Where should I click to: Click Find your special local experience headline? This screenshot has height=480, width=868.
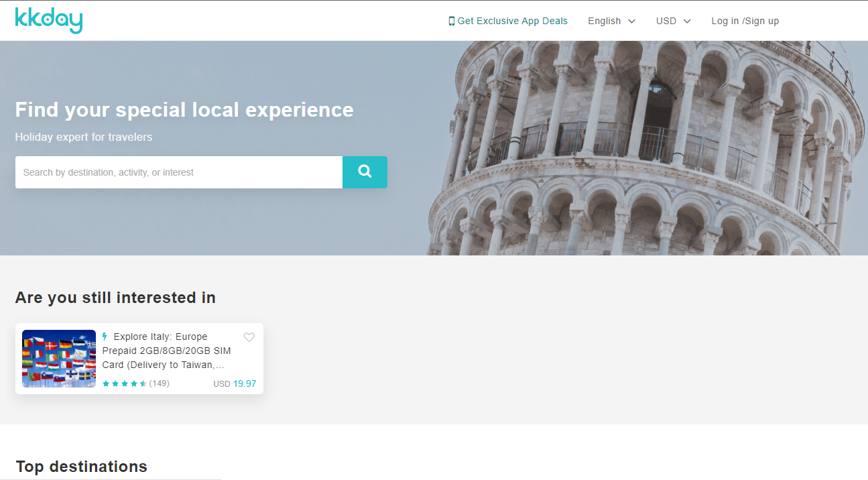coord(184,110)
